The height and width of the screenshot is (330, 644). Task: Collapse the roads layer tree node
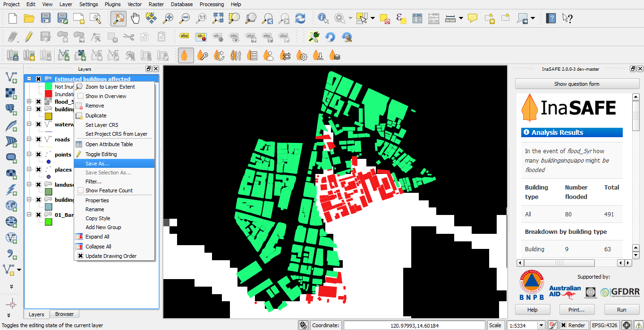point(29,140)
